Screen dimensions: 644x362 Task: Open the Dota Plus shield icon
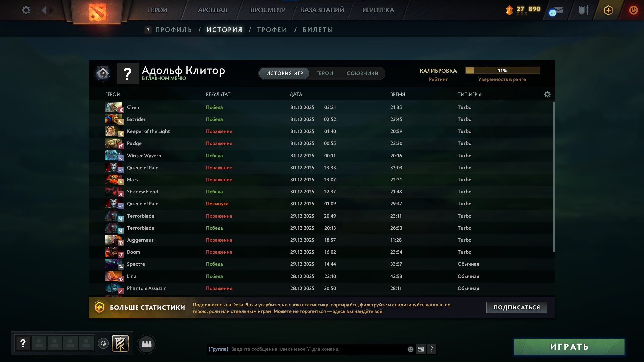coord(608,10)
